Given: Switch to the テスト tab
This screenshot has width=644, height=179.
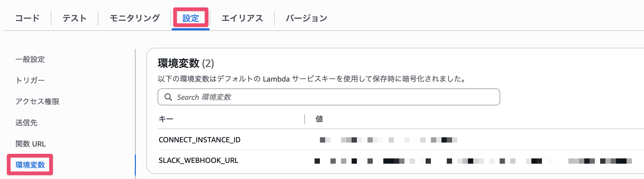Looking at the screenshot, I should (x=75, y=18).
